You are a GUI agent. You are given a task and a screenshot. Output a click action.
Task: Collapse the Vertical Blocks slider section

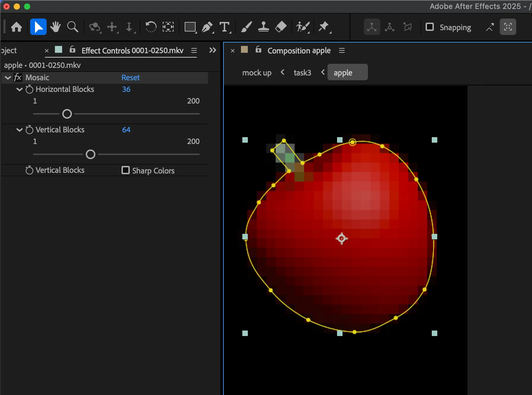(x=20, y=130)
